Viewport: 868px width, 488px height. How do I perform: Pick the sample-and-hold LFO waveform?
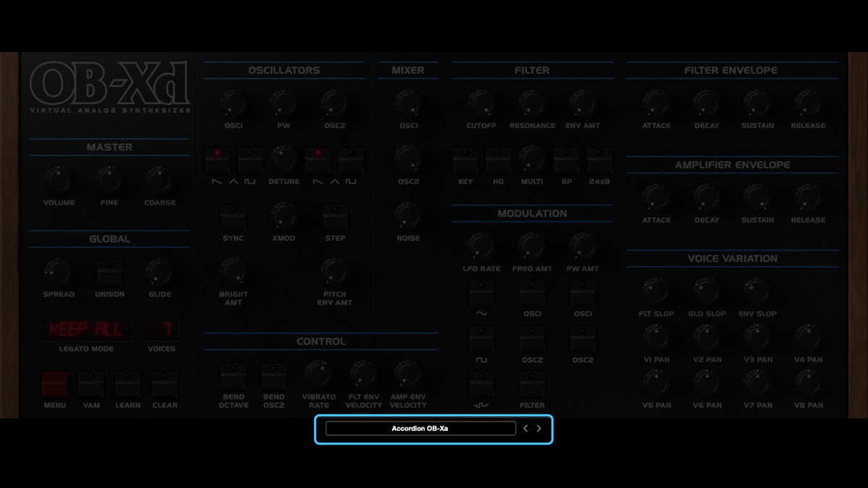(482, 383)
